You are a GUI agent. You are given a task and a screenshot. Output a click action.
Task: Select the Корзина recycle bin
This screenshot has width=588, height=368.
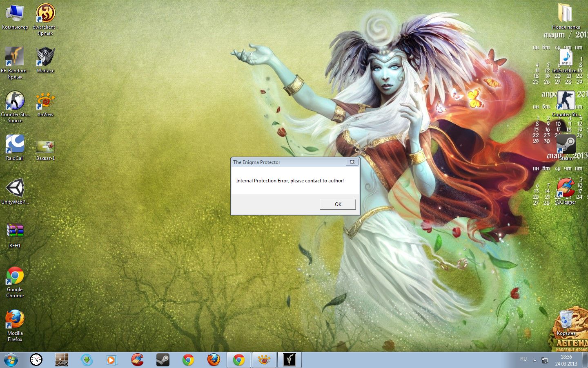pyautogui.click(x=566, y=323)
